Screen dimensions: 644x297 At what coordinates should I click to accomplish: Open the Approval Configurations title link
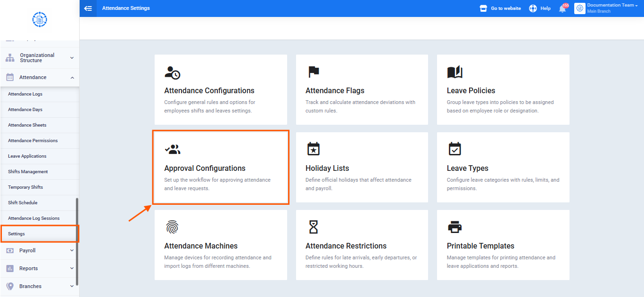pyautogui.click(x=205, y=168)
